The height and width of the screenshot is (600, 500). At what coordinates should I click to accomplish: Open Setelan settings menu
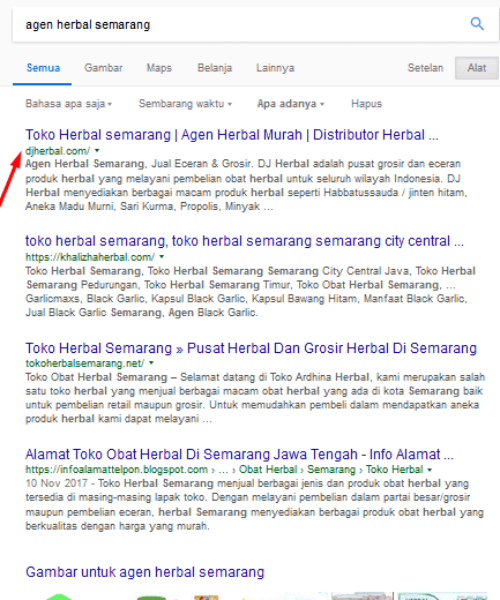425,68
